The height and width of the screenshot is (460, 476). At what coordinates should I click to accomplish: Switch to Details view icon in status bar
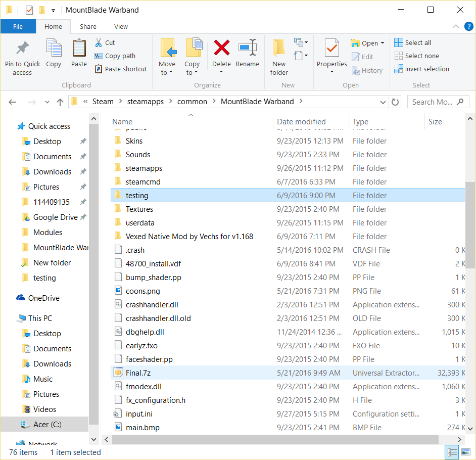452,452
